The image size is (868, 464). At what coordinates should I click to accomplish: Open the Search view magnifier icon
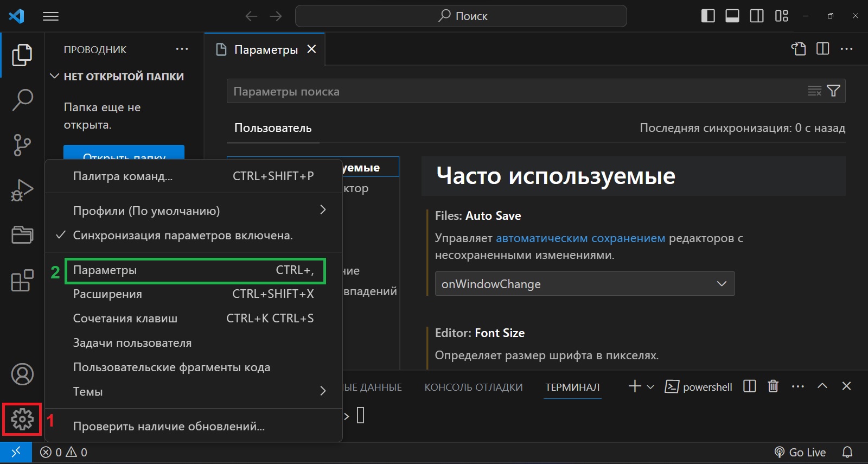pos(22,100)
